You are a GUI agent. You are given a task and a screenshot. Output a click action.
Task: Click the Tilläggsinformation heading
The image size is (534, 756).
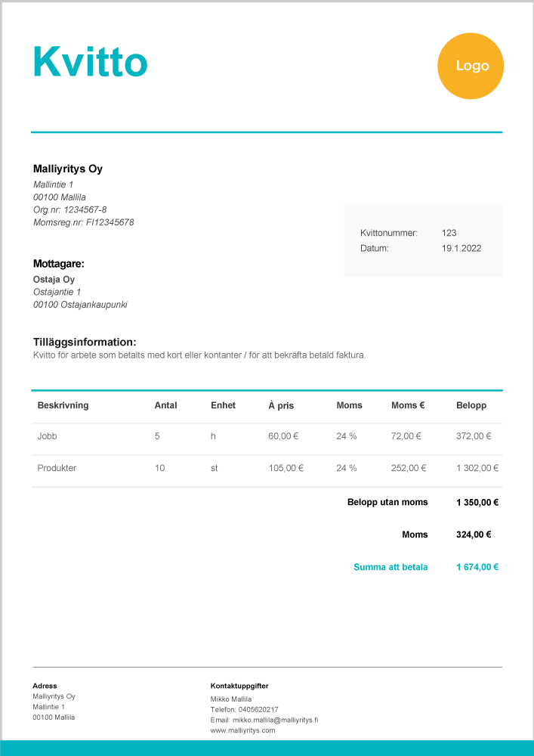pyautogui.click(x=85, y=342)
